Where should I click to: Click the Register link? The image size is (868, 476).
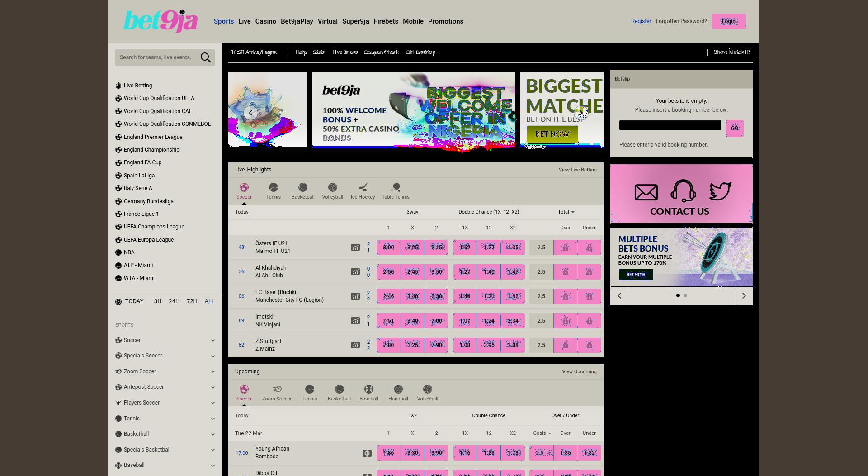(641, 21)
